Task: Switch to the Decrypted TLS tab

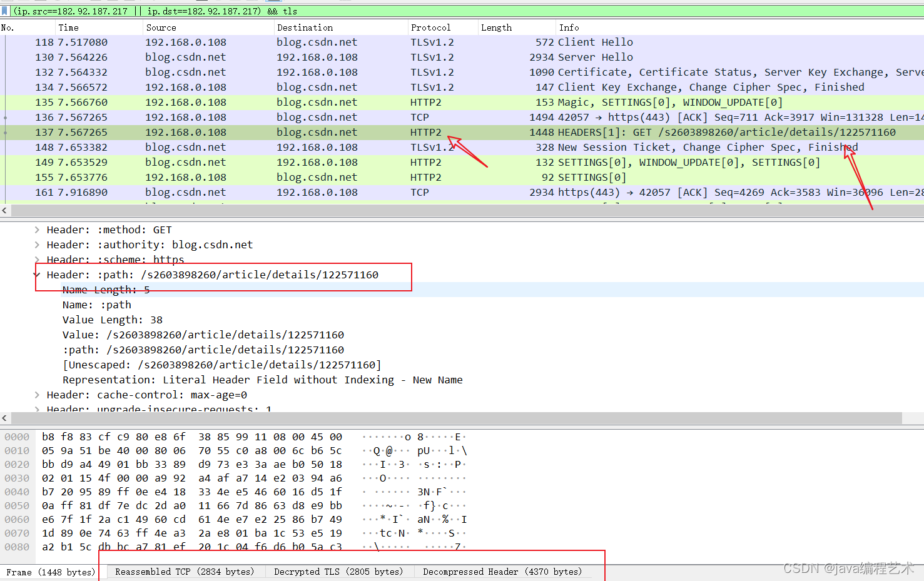Action: click(338, 572)
